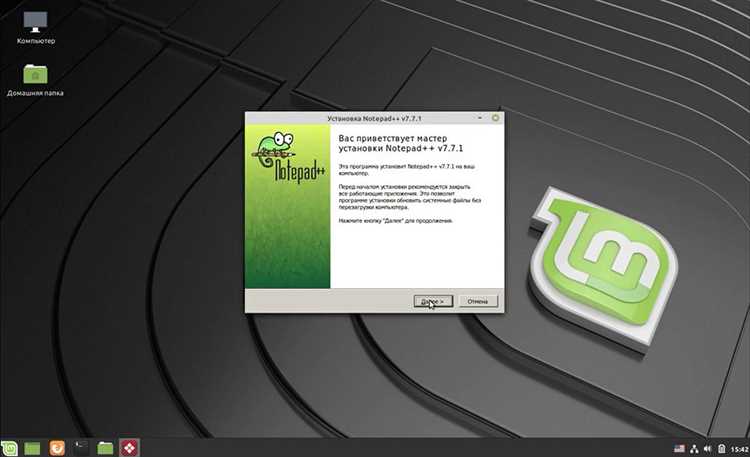The width and height of the screenshot is (750, 457).
Task: Click the US flag keyboard layout indicator
Action: (x=679, y=449)
